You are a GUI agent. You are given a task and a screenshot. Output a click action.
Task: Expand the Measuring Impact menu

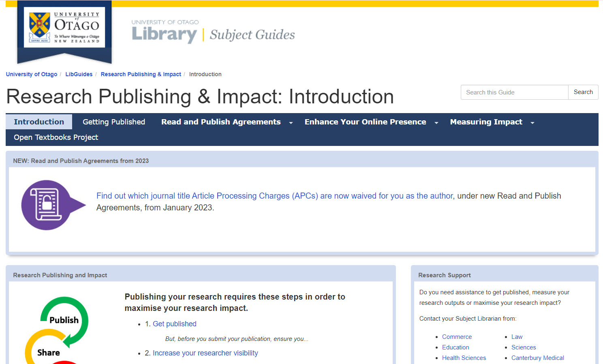(x=532, y=122)
